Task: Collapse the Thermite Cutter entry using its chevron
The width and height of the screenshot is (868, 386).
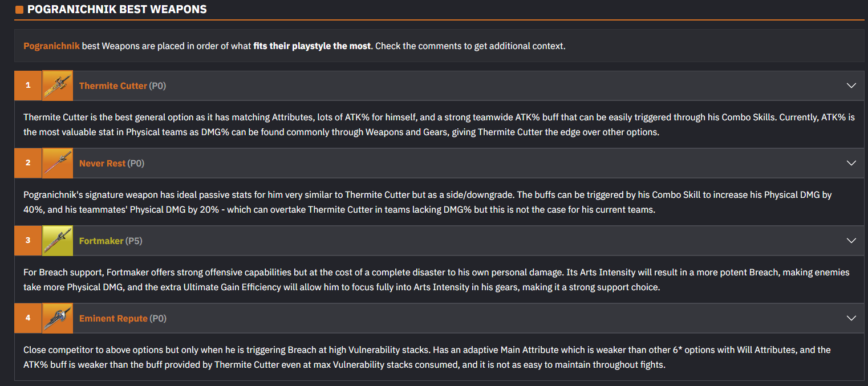Action: pos(851,86)
